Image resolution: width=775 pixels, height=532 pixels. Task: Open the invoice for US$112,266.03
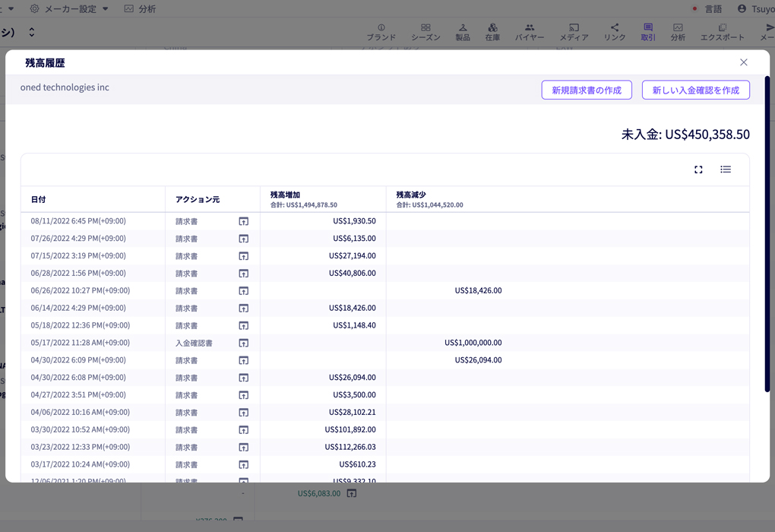pyautogui.click(x=244, y=448)
